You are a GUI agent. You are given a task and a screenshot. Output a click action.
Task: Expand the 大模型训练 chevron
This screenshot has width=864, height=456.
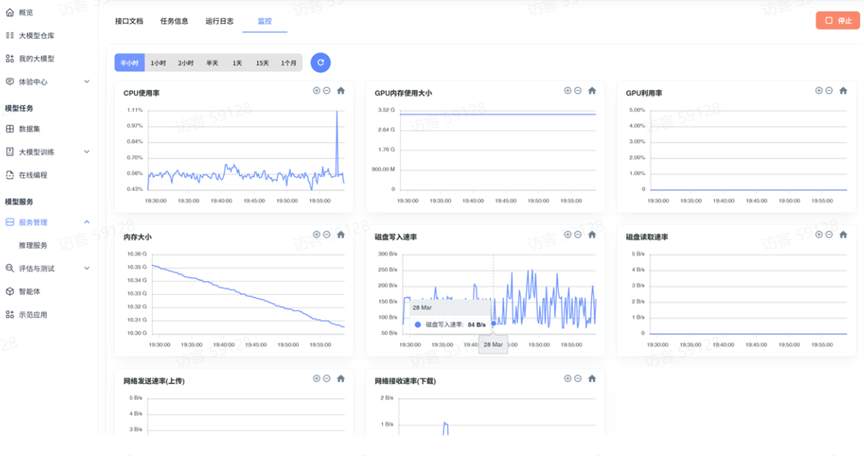(x=87, y=152)
